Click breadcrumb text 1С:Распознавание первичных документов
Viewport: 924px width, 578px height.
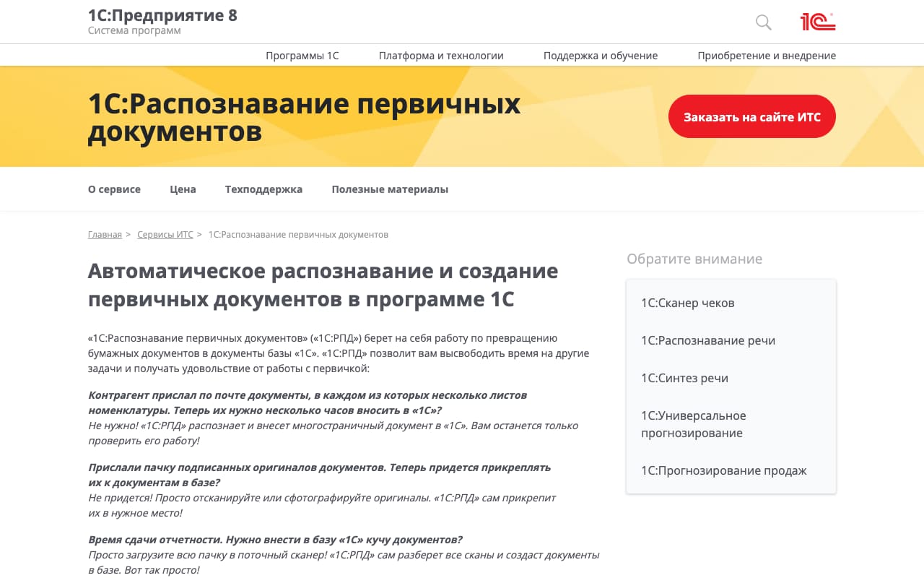298,235
